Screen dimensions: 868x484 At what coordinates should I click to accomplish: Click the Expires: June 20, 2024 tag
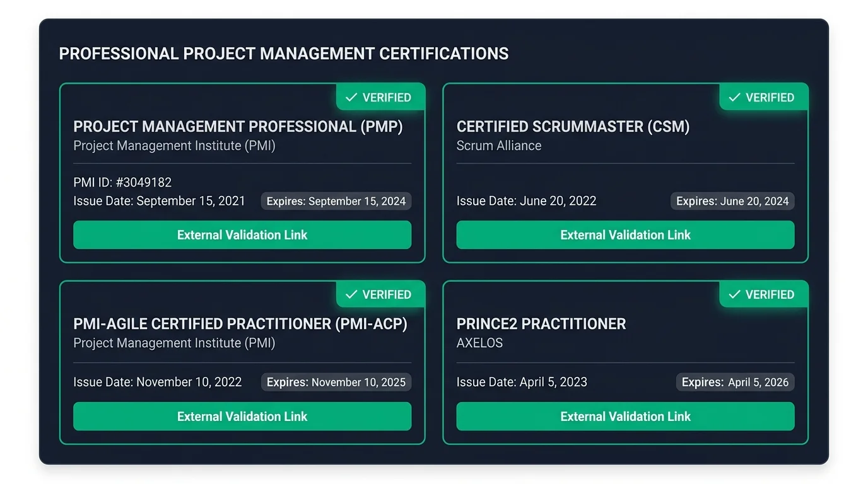click(x=732, y=202)
